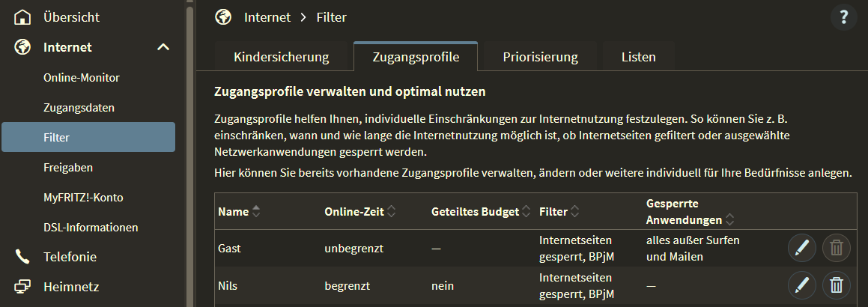Click the Gast profile's trash icon

837,248
